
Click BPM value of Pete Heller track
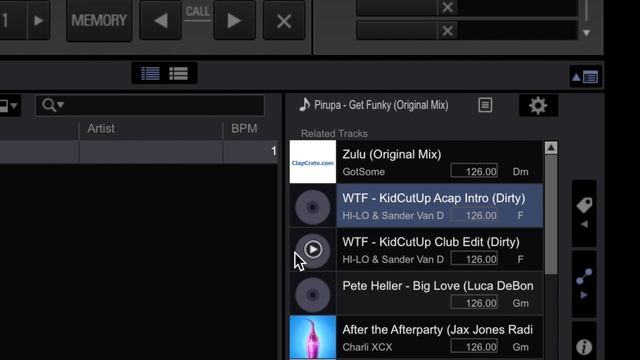point(474,303)
